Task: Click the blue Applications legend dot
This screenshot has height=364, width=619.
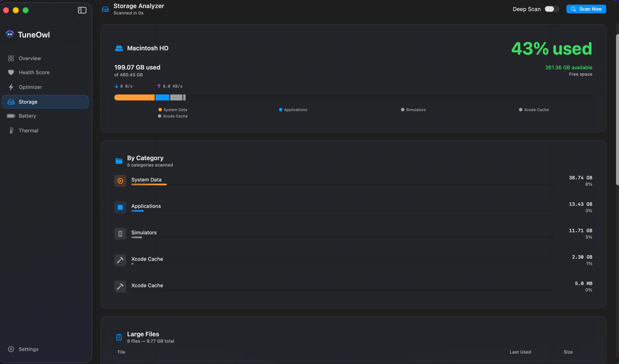Action: click(x=280, y=110)
